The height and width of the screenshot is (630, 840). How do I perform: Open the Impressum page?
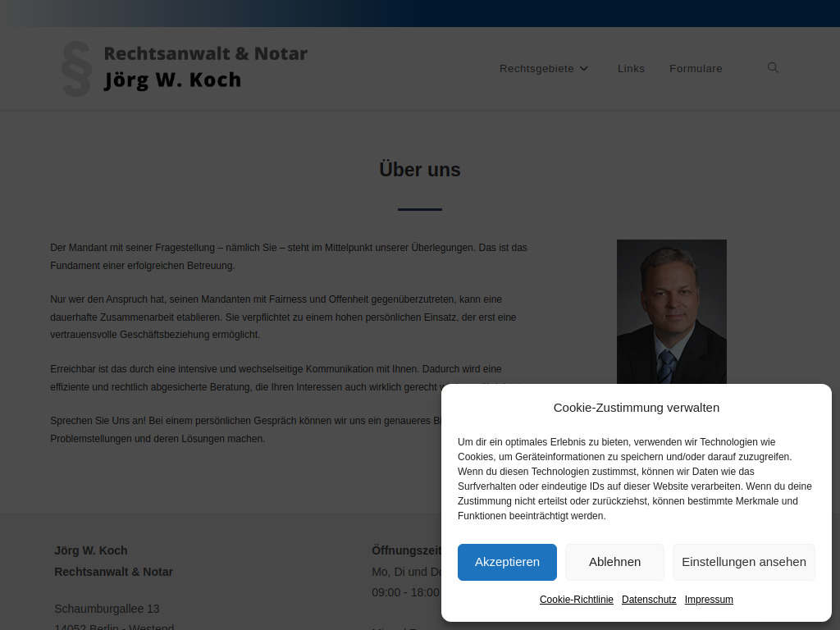tap(708, 600)
